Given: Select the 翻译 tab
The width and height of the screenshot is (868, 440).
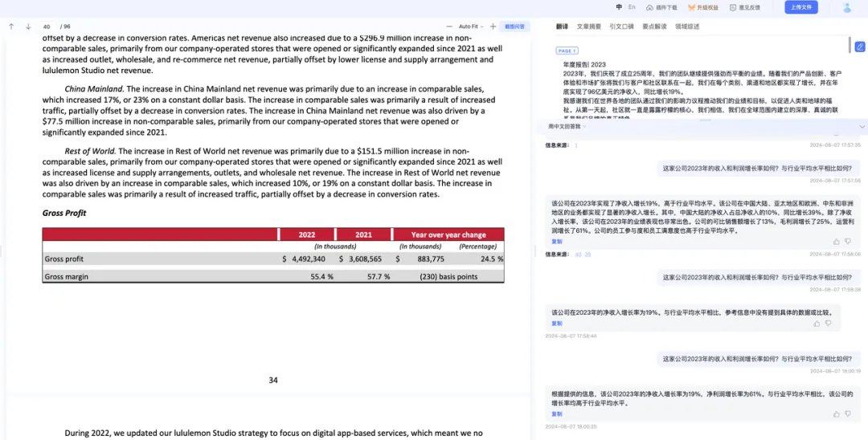Looking at the screenshot, I should [562, 26].
